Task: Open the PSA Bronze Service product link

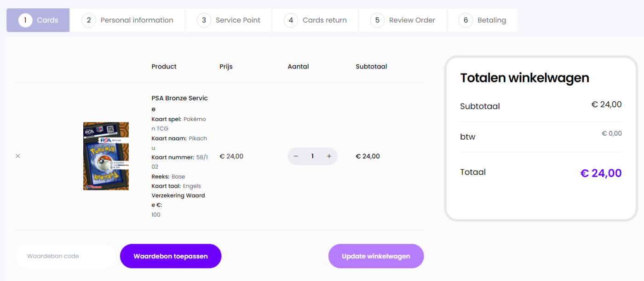Action: (x=179, y=103)
